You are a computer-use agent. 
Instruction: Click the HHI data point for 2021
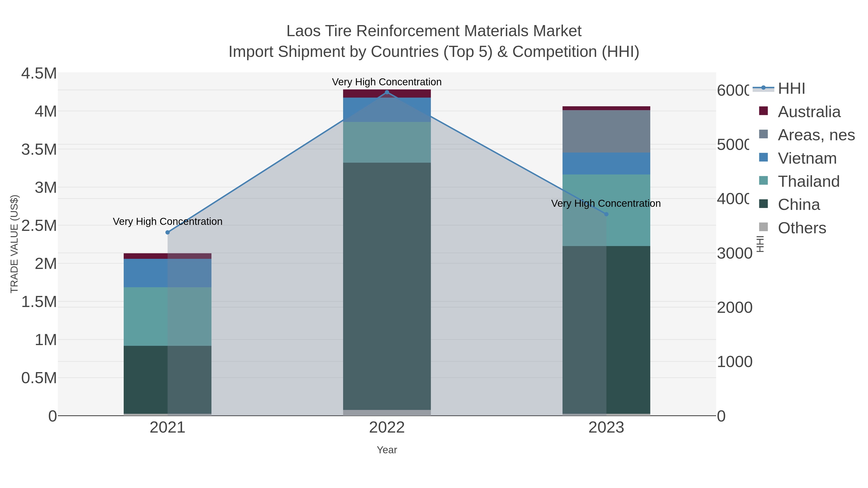point(168,232)
